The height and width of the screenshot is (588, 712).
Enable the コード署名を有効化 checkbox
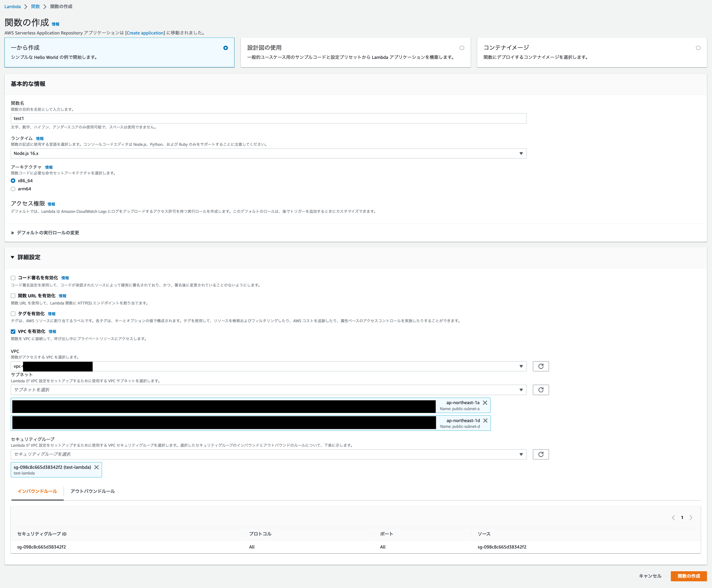click(x=13, y=277)
